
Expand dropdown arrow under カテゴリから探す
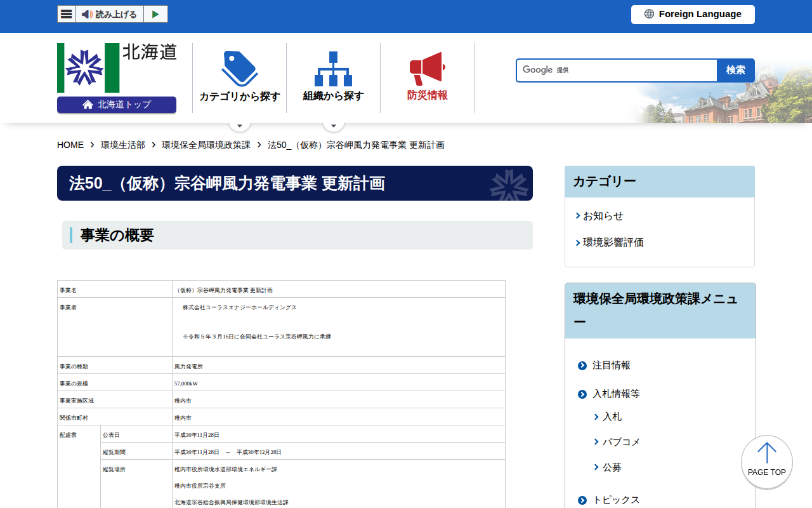(240, 125)
